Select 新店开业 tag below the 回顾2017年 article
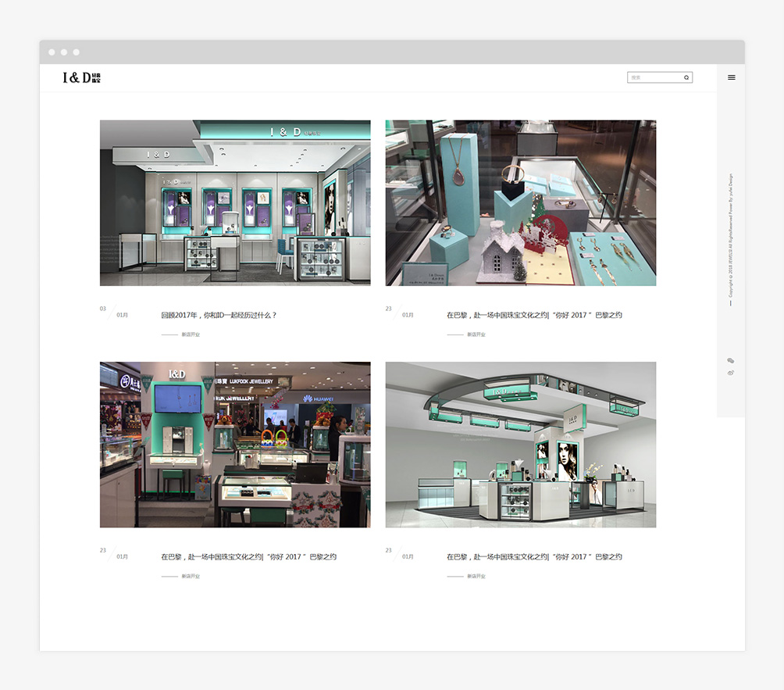Image resolution: width=784 pixels, height=690 pixels. tap(191, 334)
